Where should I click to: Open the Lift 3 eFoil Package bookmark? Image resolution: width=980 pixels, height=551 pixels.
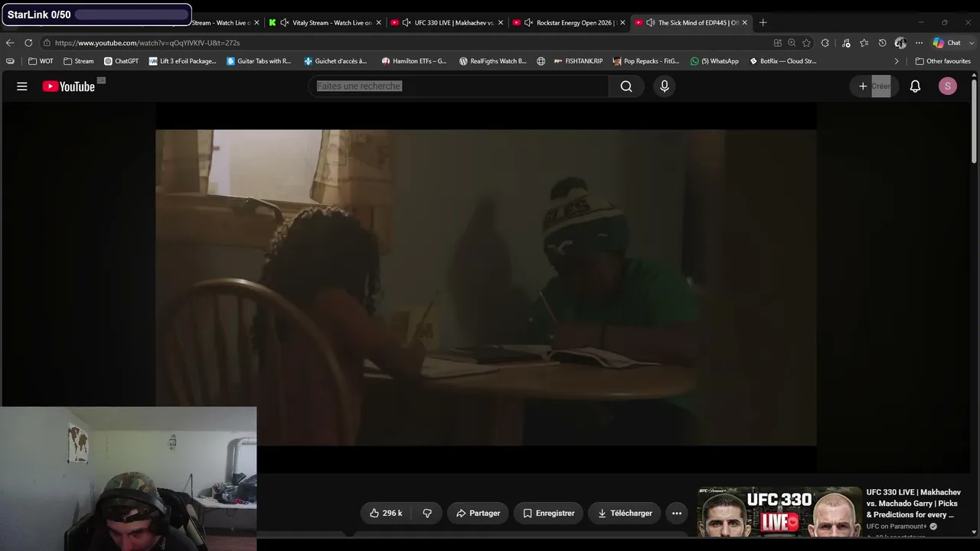click(x=183, y=61)
